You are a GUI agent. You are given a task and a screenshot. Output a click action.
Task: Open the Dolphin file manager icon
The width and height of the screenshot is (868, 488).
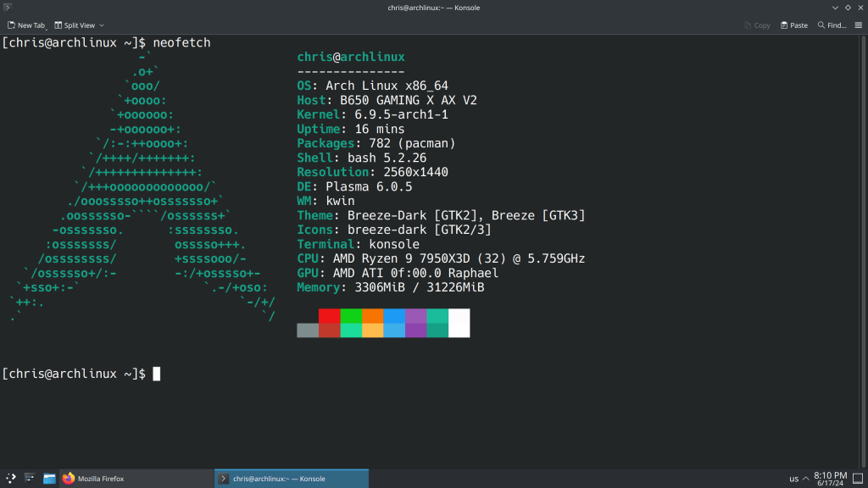click(x=49, y=479)
